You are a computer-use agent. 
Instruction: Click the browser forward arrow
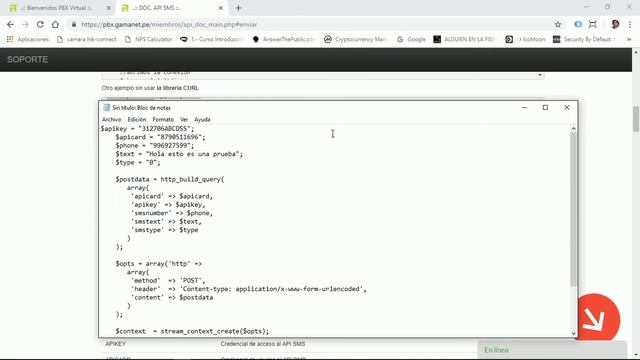[x=25, y=24]
